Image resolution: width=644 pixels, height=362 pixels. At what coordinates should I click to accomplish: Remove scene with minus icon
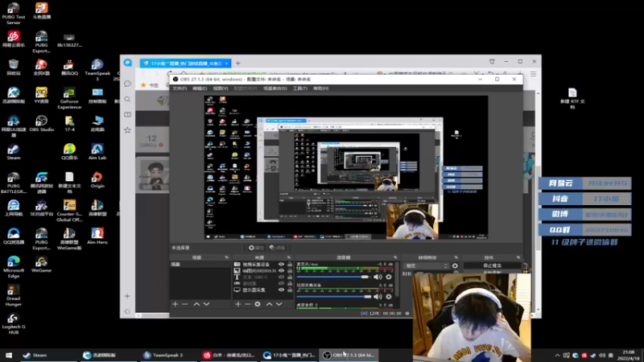pyautogui.click(x=185, y=304)
